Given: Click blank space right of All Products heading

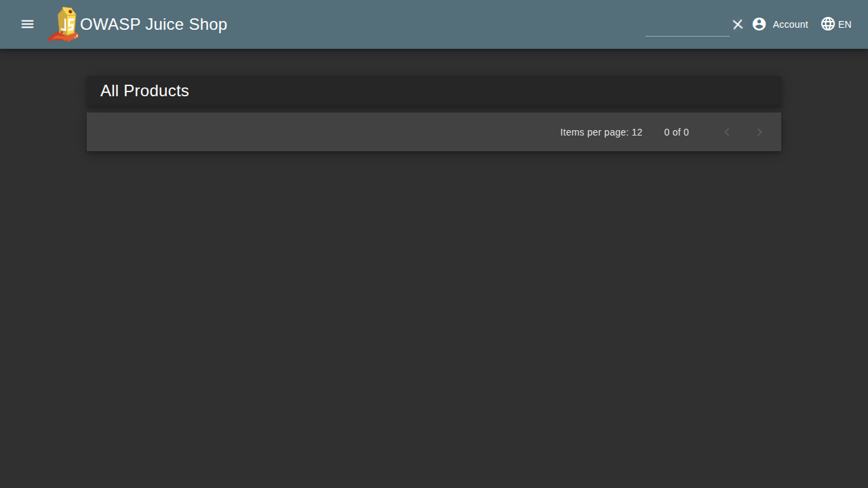Looking at the screenshot, I should click(475, 91).
